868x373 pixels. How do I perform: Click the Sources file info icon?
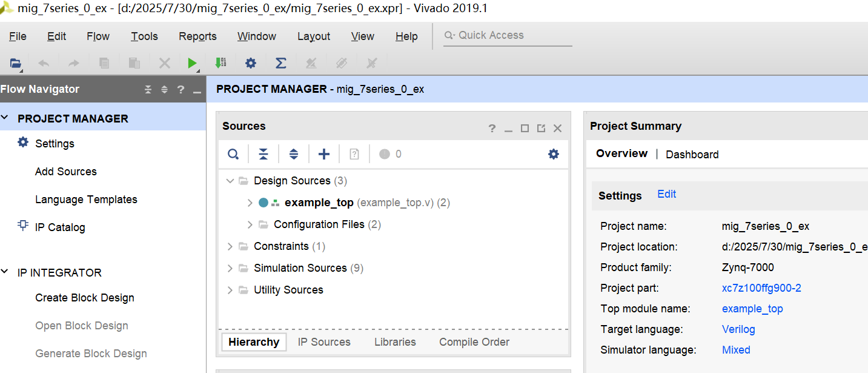click(354, 154)
